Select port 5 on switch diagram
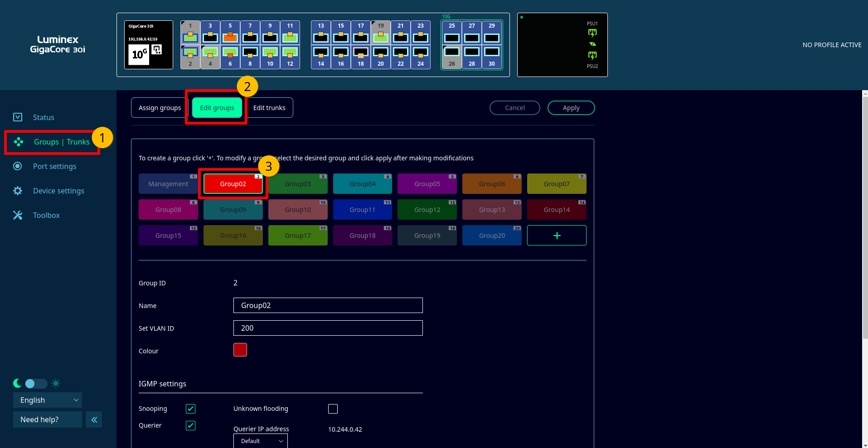The height and width of the screenshot is (448, 868). (x=230, y=37)
